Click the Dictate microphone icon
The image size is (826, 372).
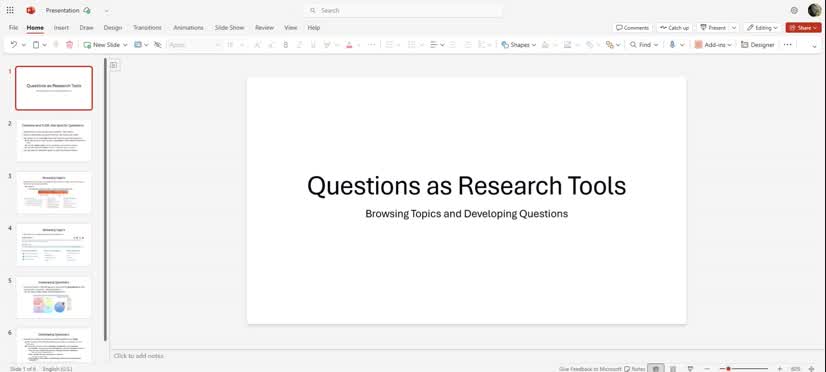point(673,45)
